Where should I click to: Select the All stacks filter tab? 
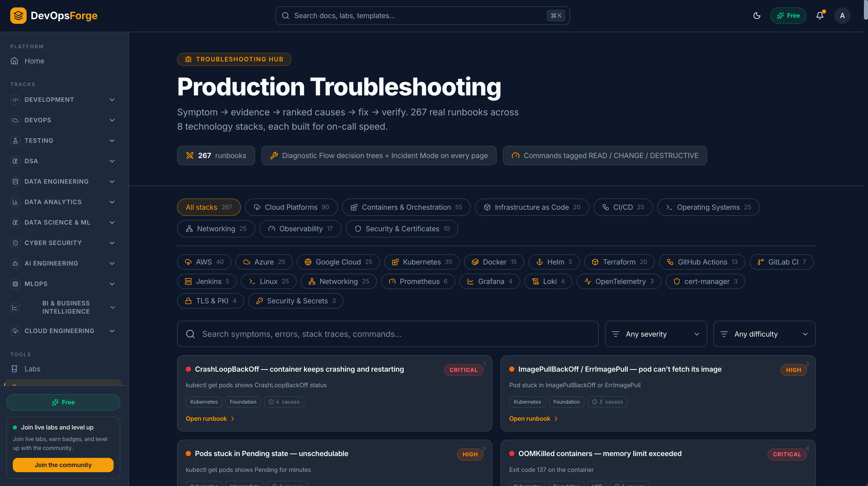(x=209, y=207)
